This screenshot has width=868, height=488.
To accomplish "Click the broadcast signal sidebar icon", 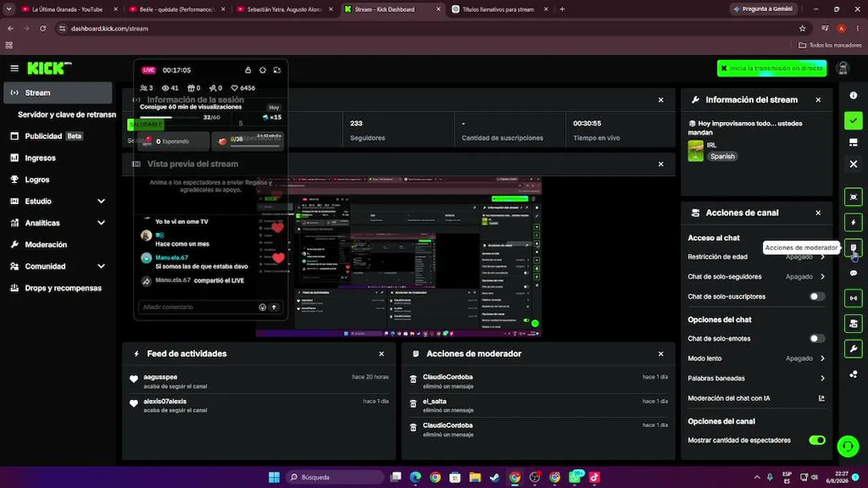I will click(x=853, y=298).
